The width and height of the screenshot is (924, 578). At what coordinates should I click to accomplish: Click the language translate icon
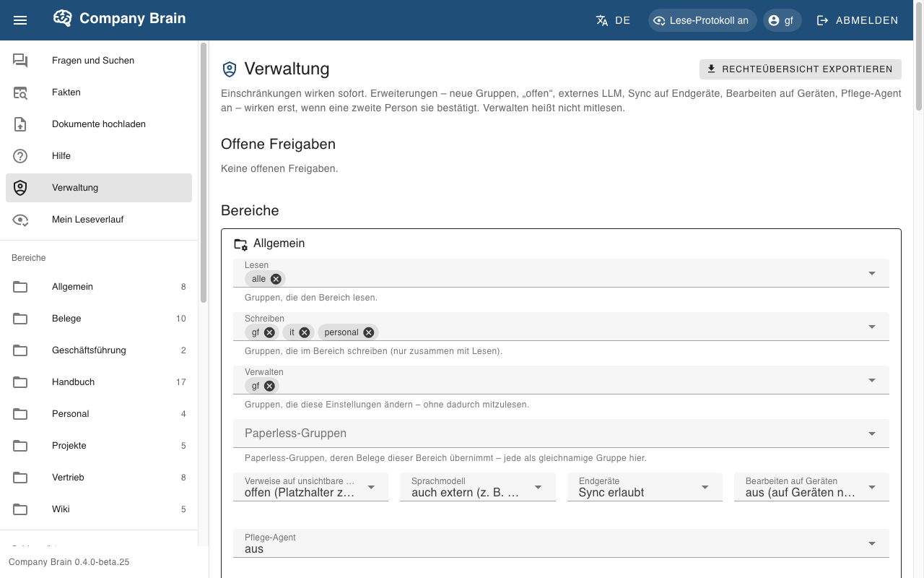point(602,20)
